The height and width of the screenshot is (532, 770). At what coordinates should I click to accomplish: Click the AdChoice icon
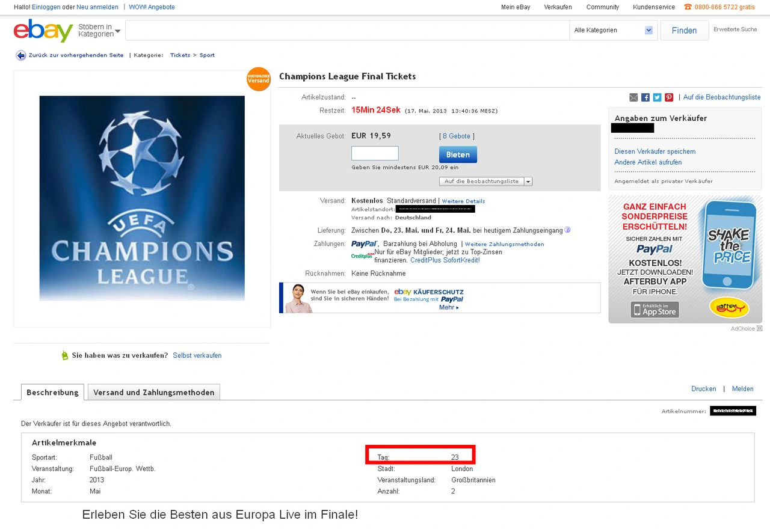(x=759, y=329)
